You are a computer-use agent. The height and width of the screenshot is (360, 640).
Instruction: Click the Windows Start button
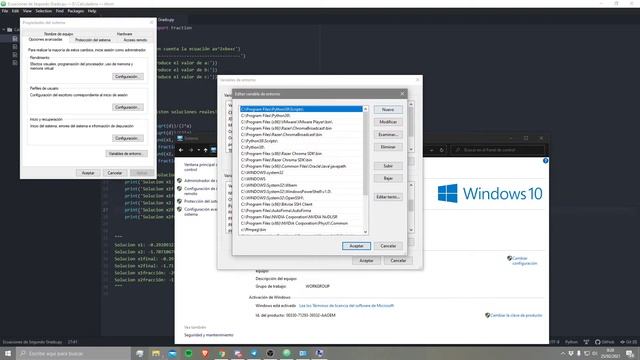coord(8,353)
